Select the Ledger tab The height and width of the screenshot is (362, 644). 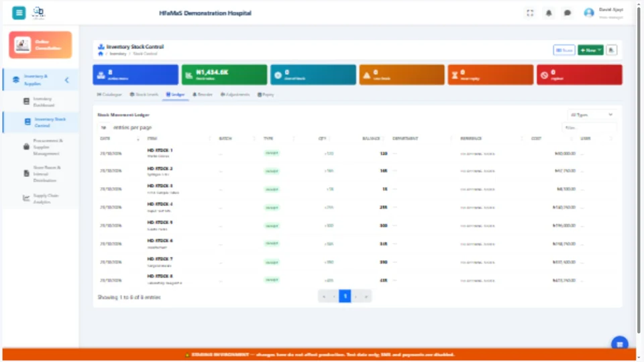(x=175, y=95)
